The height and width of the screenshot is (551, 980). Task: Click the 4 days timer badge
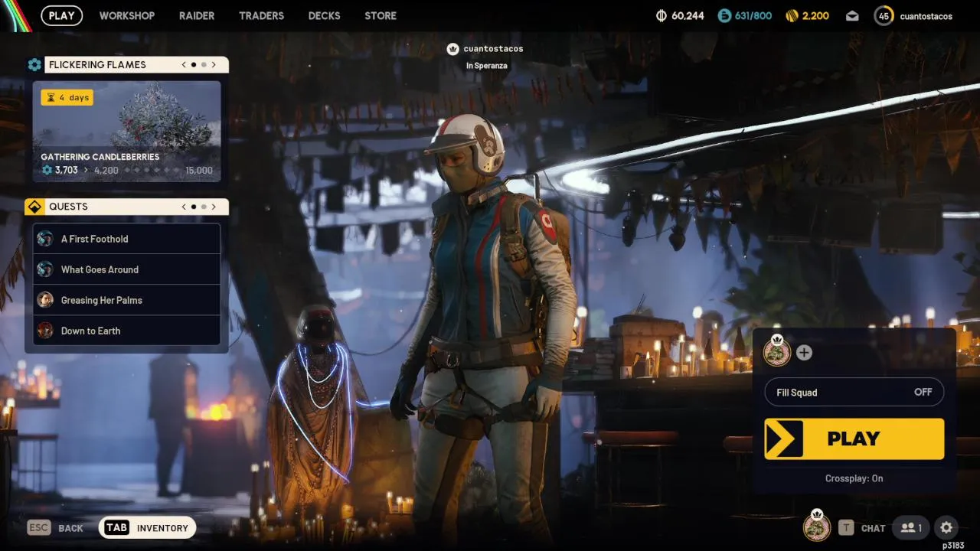pyautogui.click(x=67, y=97)
